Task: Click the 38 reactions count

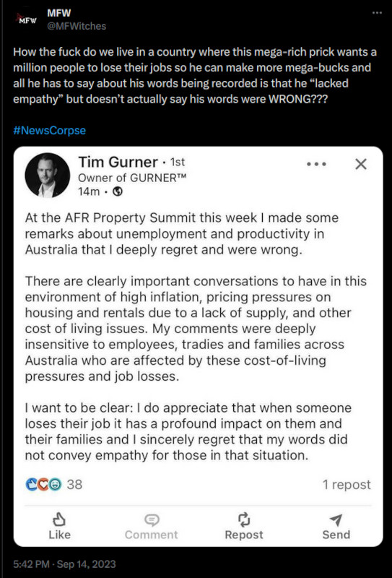Action: click(74, 484)
